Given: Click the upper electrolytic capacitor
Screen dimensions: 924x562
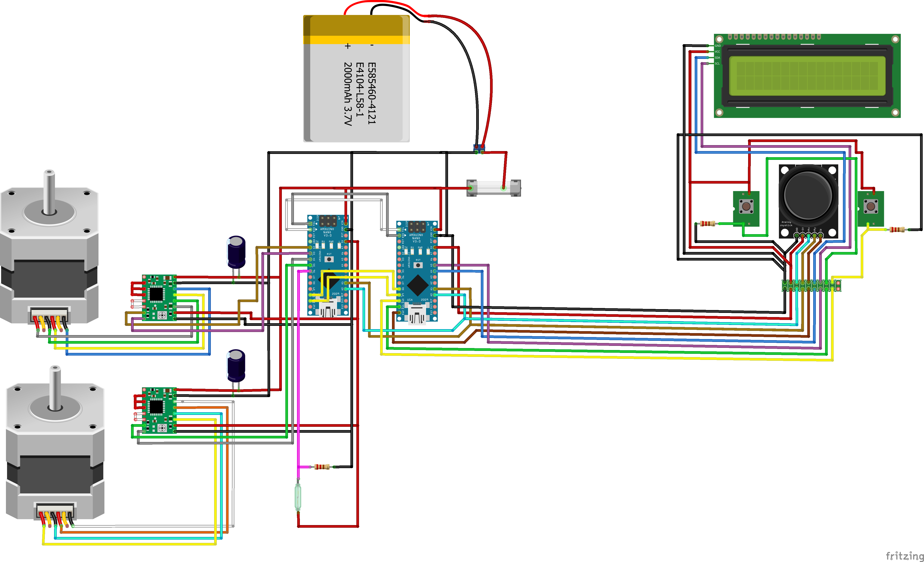Looking at the screenshot, I should (x=236, y=252).
